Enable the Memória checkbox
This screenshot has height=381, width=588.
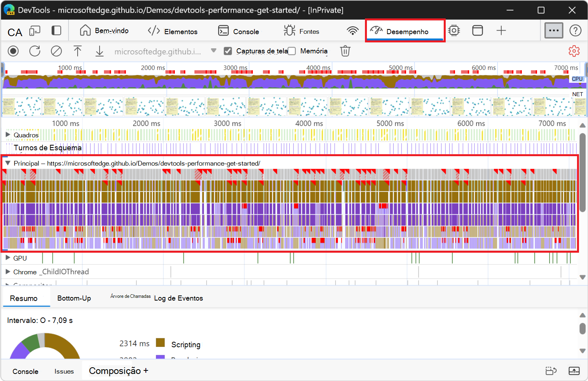click(292, 51)
